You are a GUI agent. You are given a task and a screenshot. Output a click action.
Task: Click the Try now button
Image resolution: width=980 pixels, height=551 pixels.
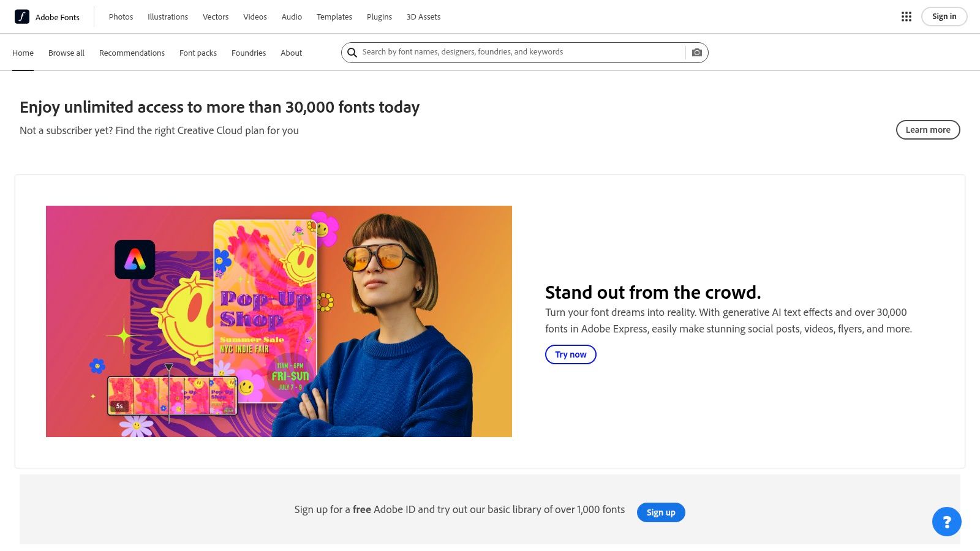(570, 354)
